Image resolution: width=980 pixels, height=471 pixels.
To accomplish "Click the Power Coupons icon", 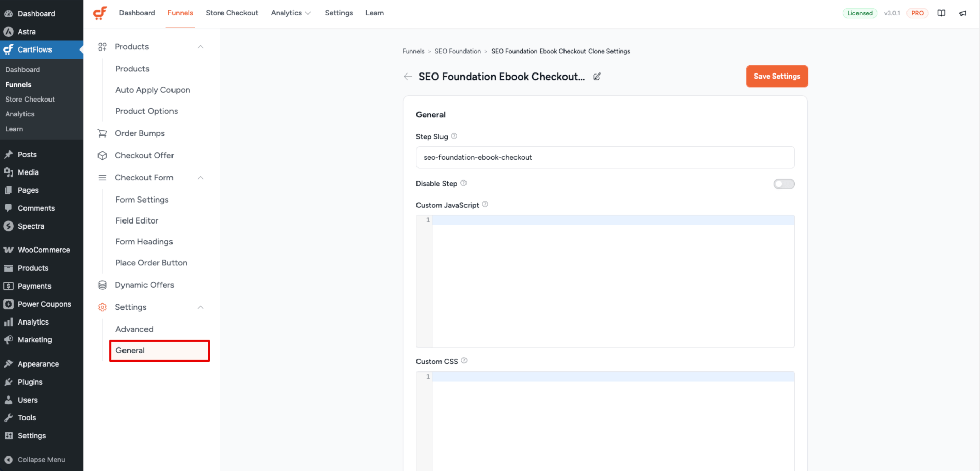I will (x=9, y=304).
